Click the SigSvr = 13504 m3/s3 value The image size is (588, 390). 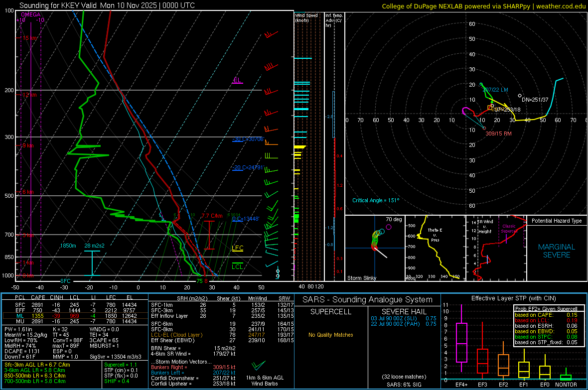(x=116, y=357)
